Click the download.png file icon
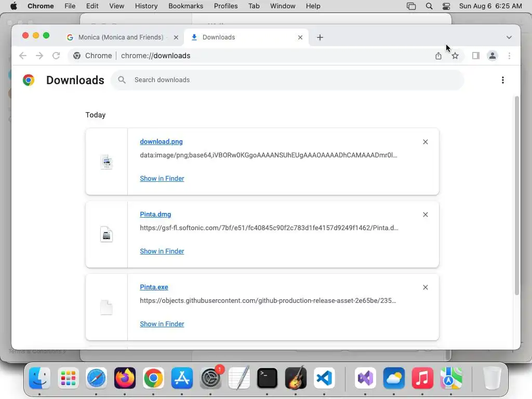The width and height of the screenshot is (532, 399). [107, 162]
